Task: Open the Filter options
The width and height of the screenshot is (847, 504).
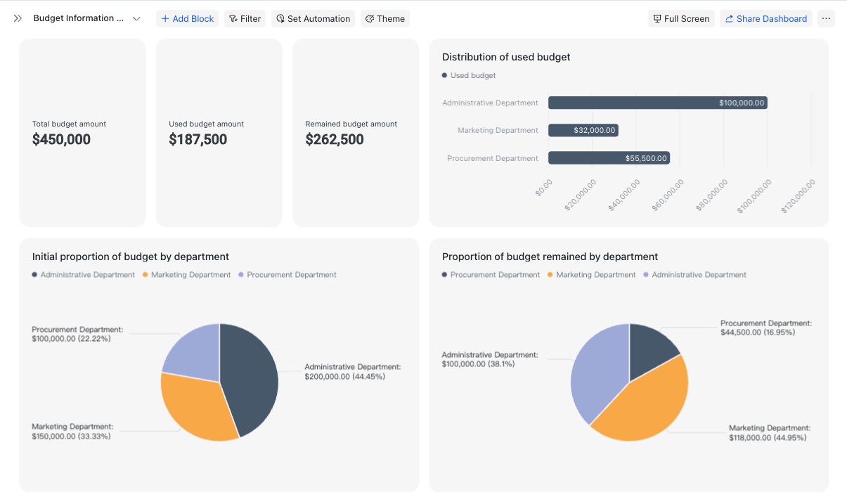Action: (245, 19)
